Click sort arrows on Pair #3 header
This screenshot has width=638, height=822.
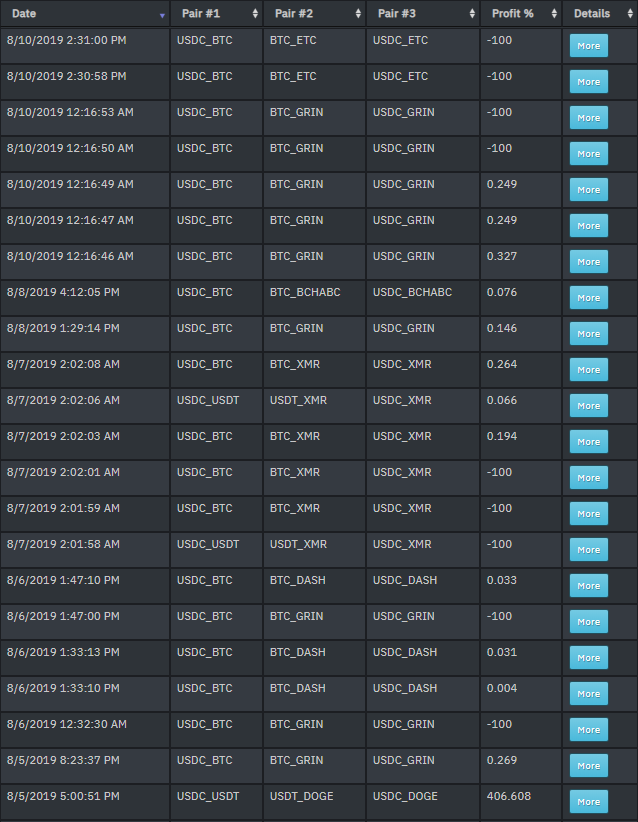[x=472, y=14]
